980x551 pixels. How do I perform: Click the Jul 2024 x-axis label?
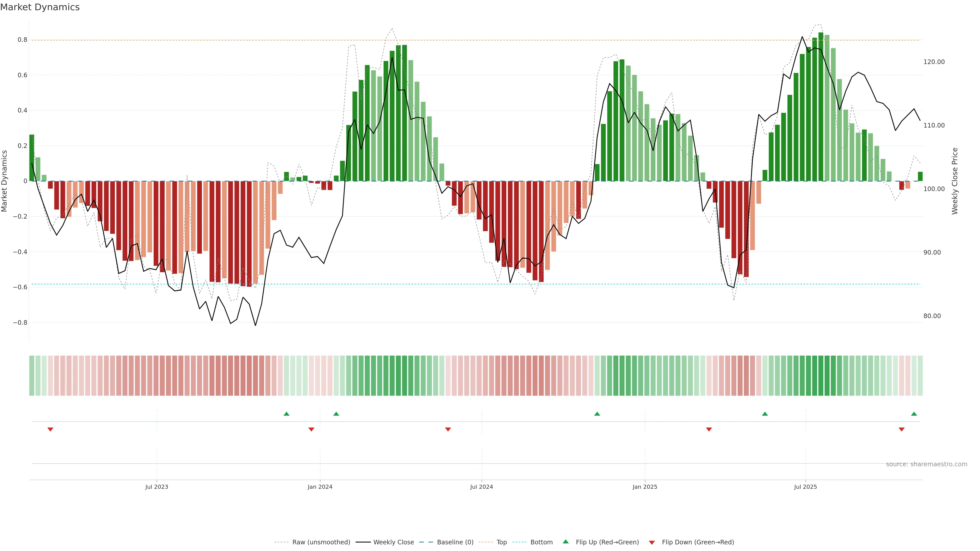481,487
